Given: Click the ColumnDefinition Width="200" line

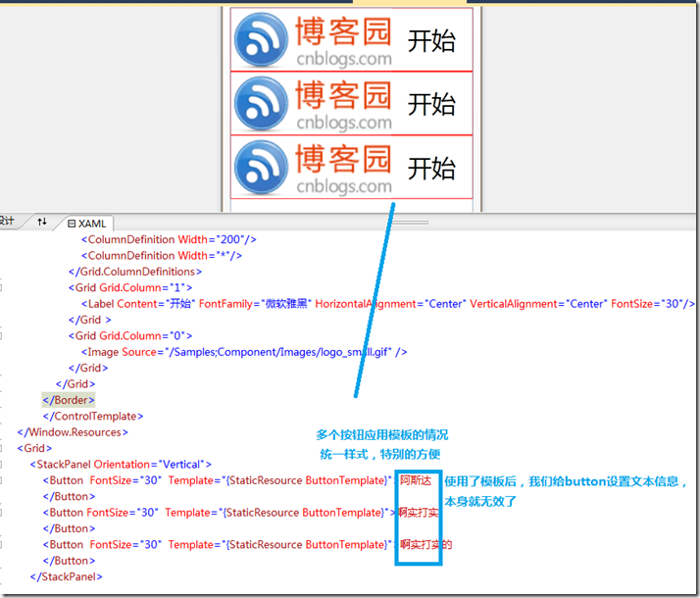Looking at the screenshot, I should pos(169,239).
